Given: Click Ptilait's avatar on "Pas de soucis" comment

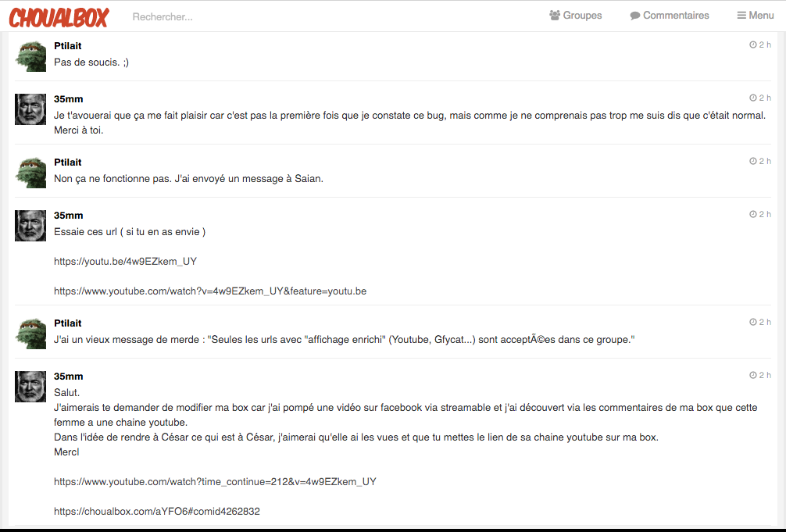Looking at the screenshot, I should [31, 55].
